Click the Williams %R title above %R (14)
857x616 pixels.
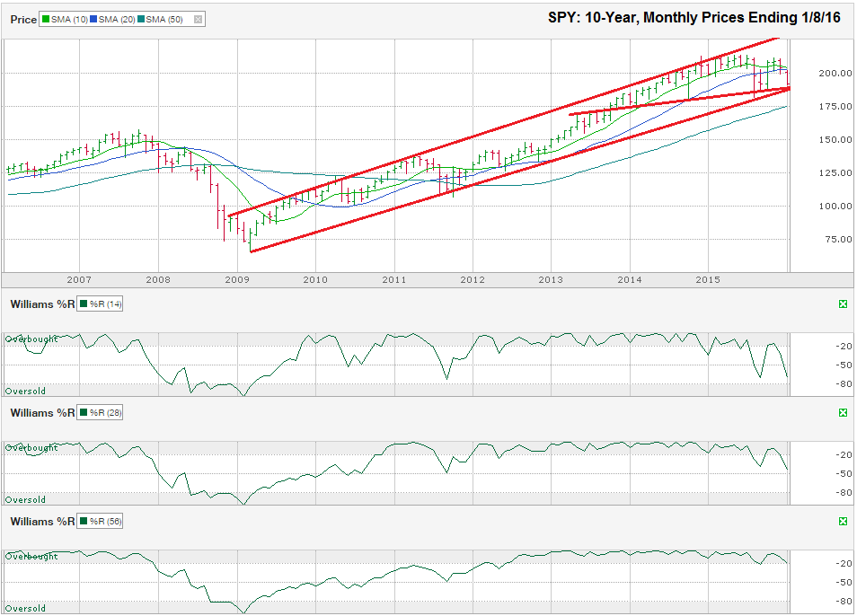pos(42,304)
